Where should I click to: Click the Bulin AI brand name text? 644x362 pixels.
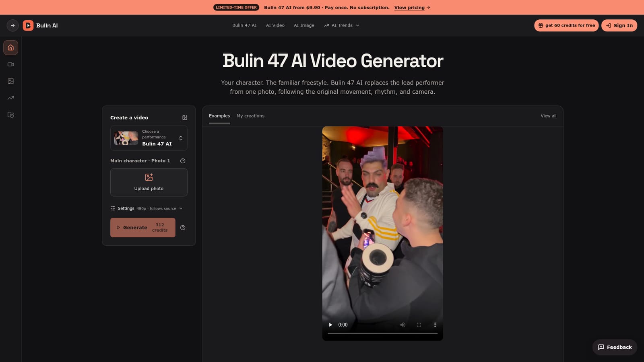click(47, 25)
